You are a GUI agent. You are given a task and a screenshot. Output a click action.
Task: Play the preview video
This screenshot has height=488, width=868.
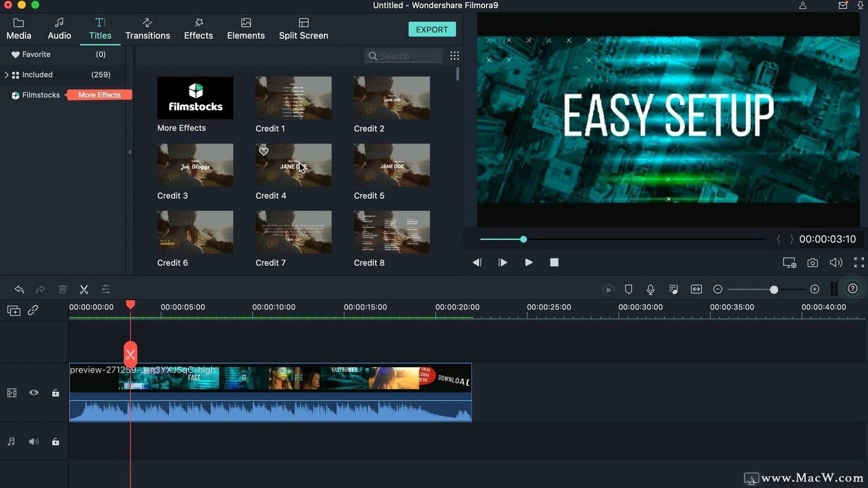529,262
